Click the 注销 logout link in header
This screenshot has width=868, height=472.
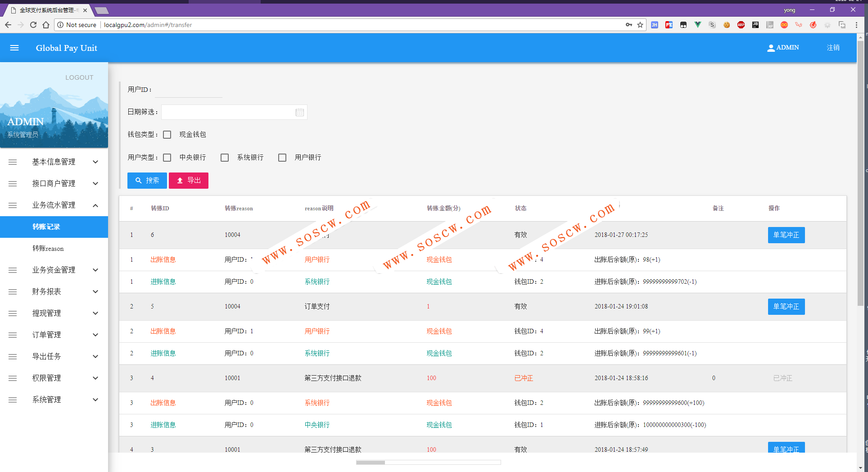click(833, 48)
